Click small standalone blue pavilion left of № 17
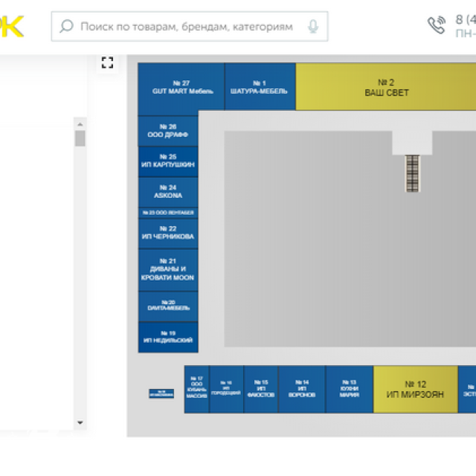 click(161, 393)
